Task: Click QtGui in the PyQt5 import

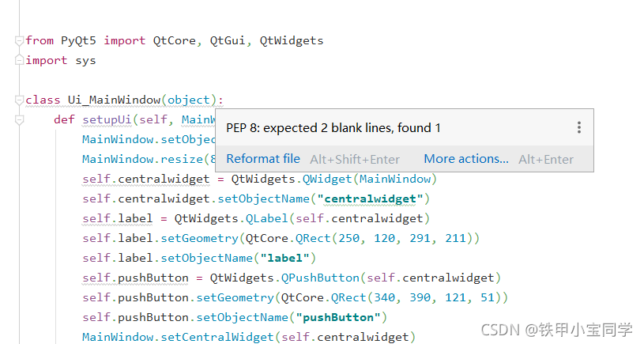Action: 227,40
